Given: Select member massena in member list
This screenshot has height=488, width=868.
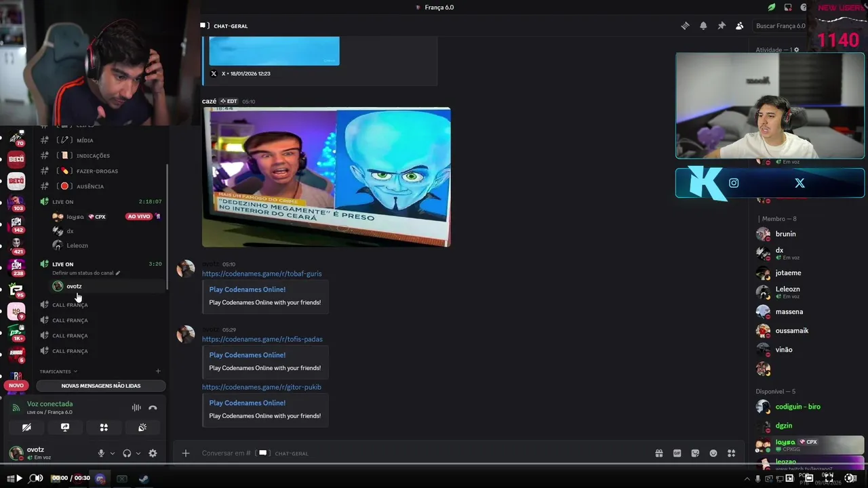Looking at the screenshot, I should 789,312.
